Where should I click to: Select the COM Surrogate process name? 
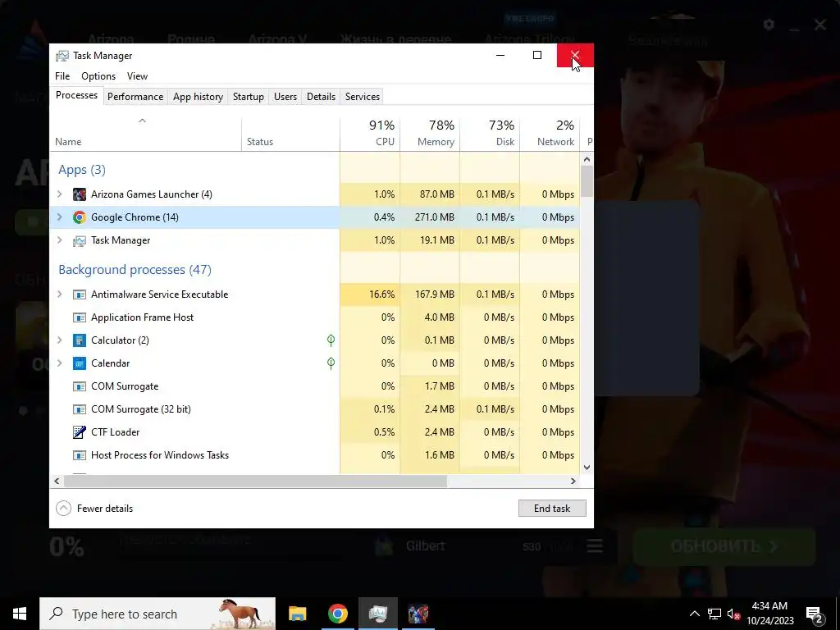(x=125, y=386)
